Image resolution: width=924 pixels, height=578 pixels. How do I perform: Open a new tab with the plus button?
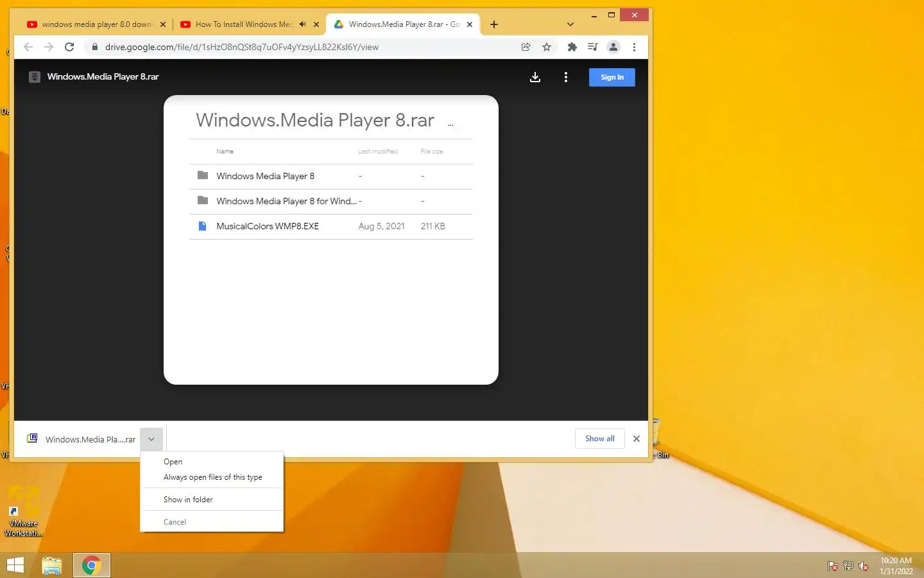494,24
